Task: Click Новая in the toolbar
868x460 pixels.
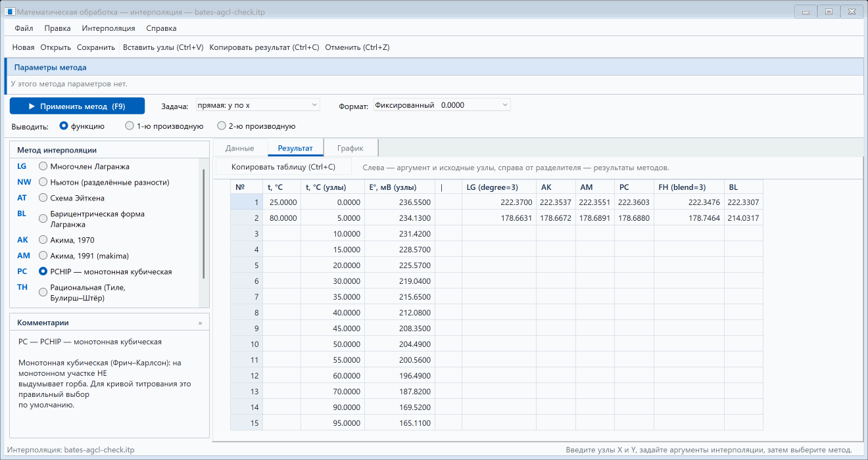Action: click(24, 47)
